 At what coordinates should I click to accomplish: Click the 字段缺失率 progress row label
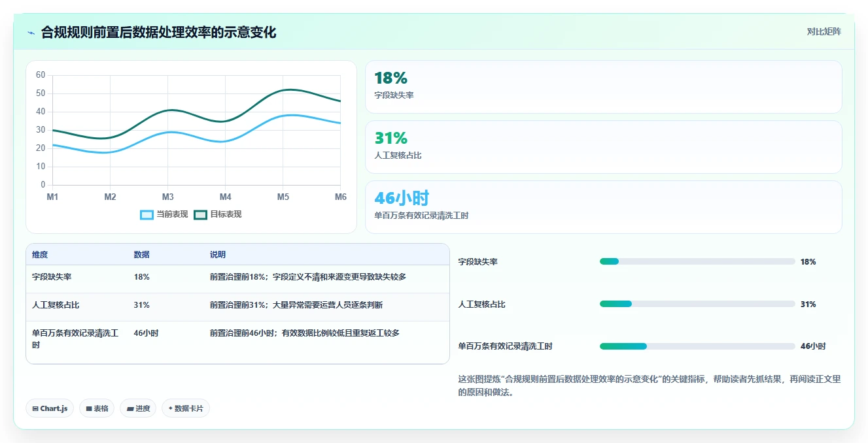coord(478,262)
